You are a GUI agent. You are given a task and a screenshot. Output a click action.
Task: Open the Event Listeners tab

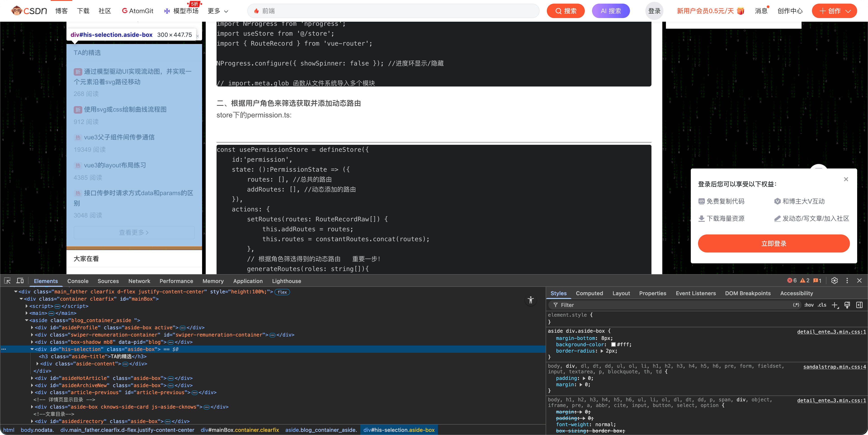tap(696, 293)
